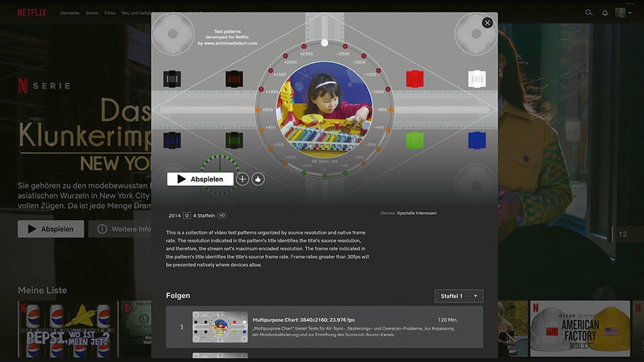The height and width of the screenshot is (362, 644).
Task: Open the Neu und beliebt menu item
Action: pyautogui.click(x=136, y=13)
